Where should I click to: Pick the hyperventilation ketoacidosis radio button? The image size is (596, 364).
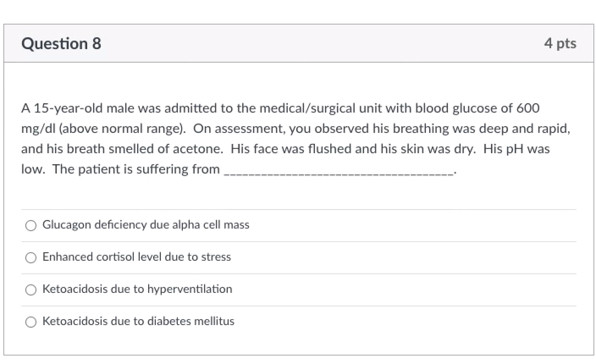pyautogui.click(x=30, y=290)
